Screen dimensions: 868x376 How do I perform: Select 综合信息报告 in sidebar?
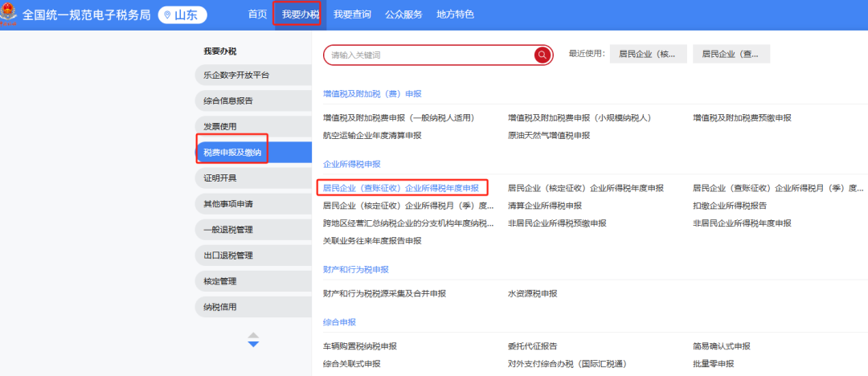tap(253, 100)
